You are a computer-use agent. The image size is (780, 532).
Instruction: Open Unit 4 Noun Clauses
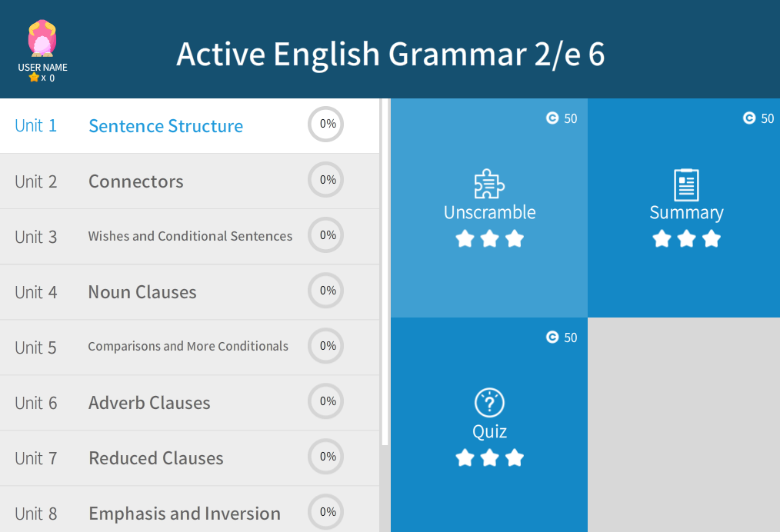(142, 292)
